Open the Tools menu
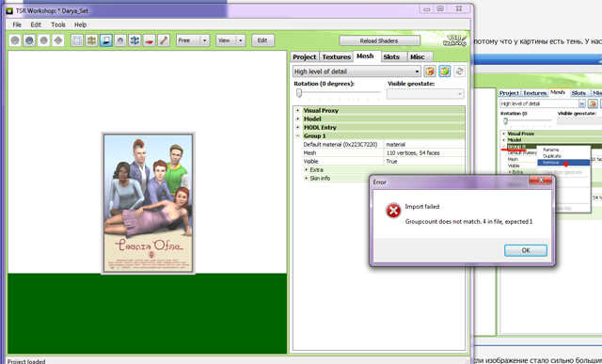Viewport: 602px width, 364px height. pyautogui.click(x=58, y=24)
